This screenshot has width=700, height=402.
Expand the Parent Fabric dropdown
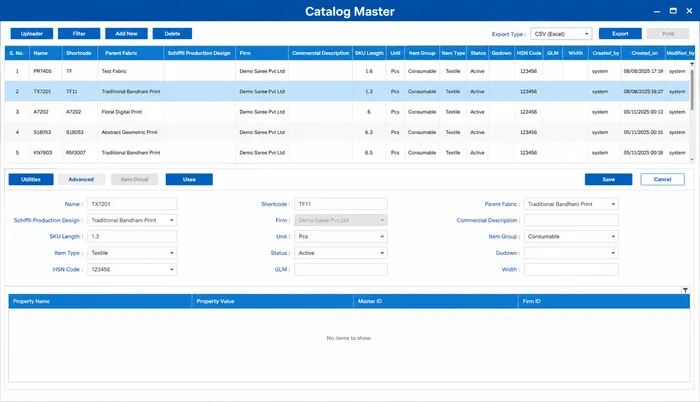571,204
